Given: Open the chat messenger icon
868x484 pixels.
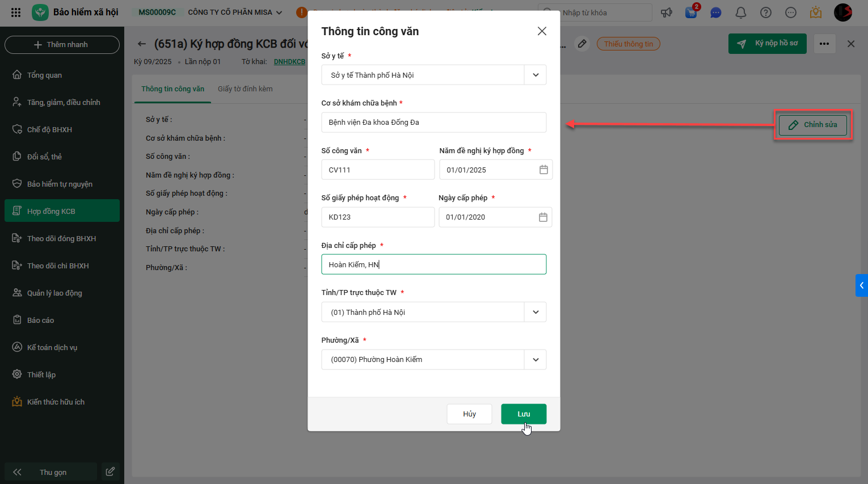Looking at the screenshot, I should [x=716, y=12].
